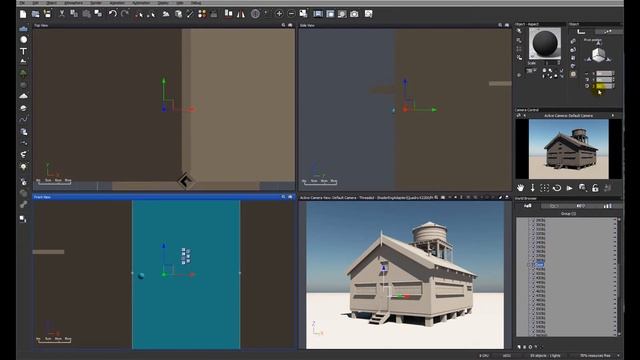Add a light with the light bulb icon

coord(24,167)
